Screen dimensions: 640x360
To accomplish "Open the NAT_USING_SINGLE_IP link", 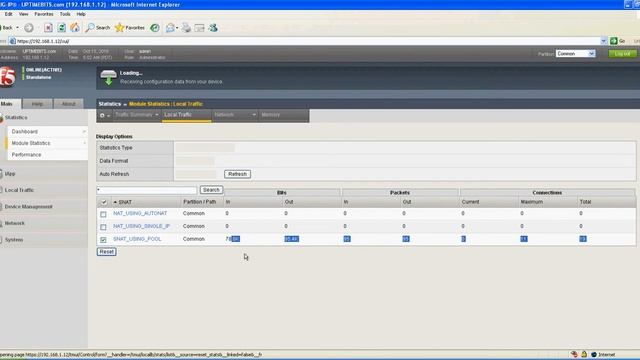I will point(141,226).
